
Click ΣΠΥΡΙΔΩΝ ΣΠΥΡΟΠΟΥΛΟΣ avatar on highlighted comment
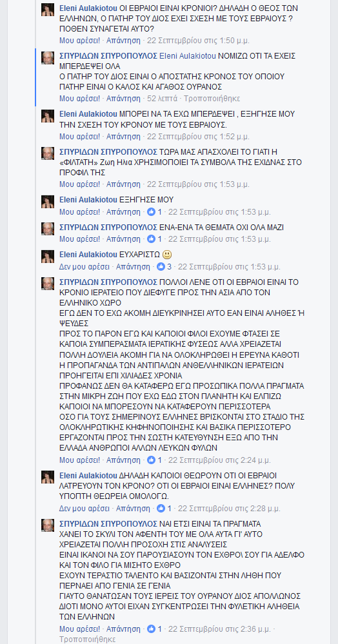pos(48,58)
